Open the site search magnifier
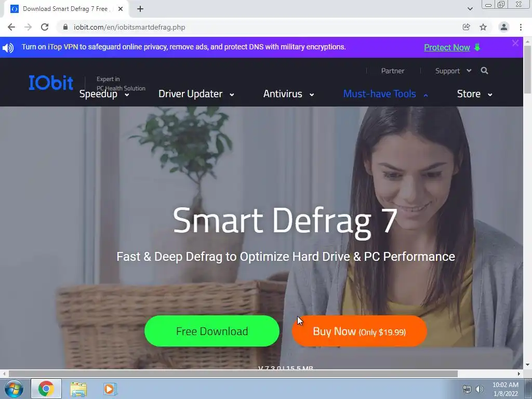Viewport: 532px width, 399px height. coord(485,71)
